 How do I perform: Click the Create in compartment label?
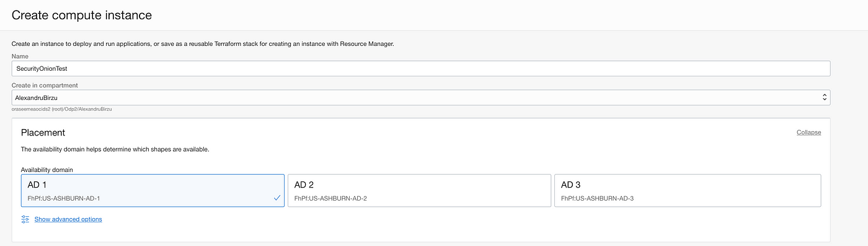click(x=45, y=85)
